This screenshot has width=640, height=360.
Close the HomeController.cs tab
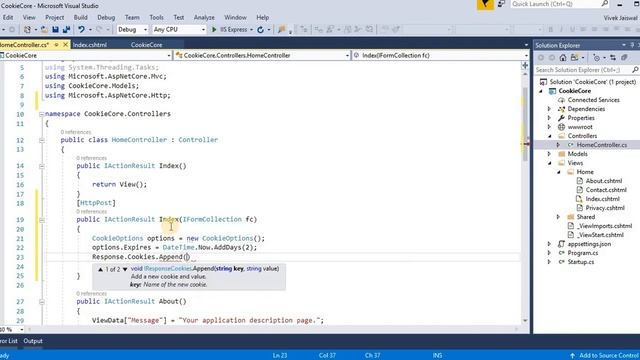(x=65, y=44)
